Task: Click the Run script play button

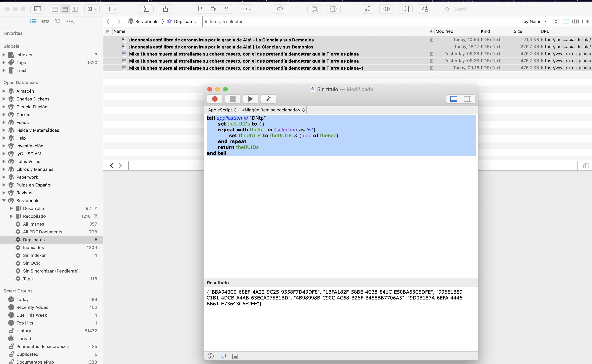Action: click(250, 99)
